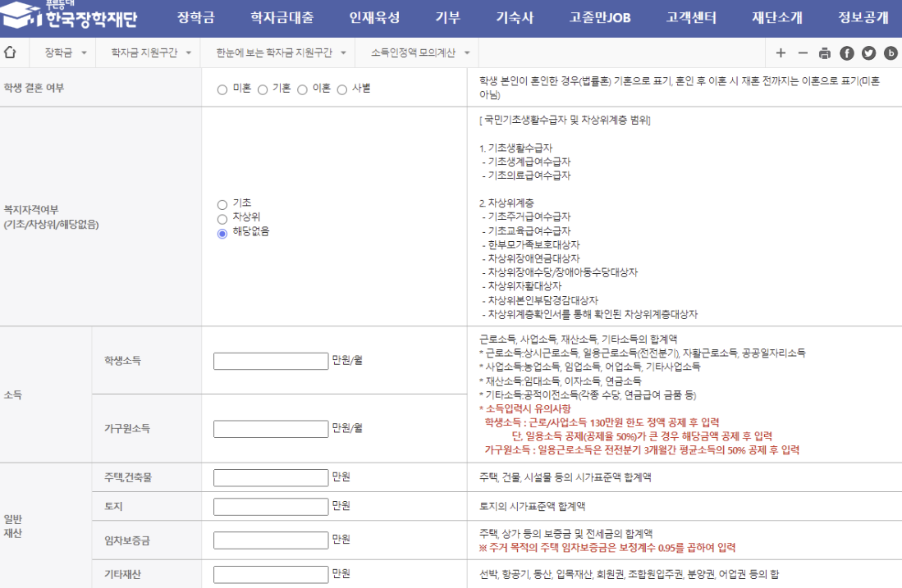Click the 학생 결혼 여부 label

coord(34,88)
